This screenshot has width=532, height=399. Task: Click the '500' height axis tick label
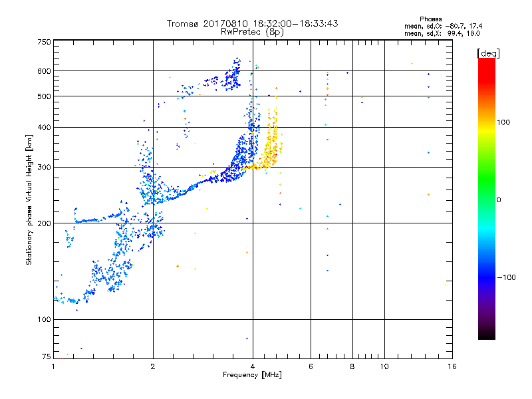click(44, 96)
